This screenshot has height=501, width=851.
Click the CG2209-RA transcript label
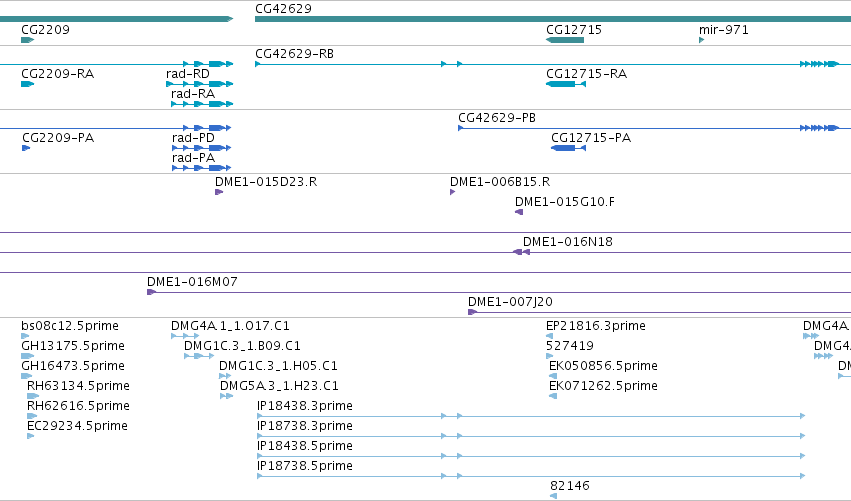[x=58, y=74]
